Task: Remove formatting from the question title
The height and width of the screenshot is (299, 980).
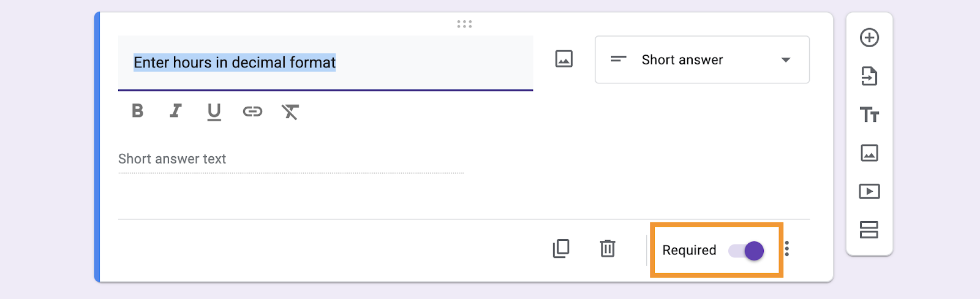Action: pyautogui.click(x=290, y=112)
